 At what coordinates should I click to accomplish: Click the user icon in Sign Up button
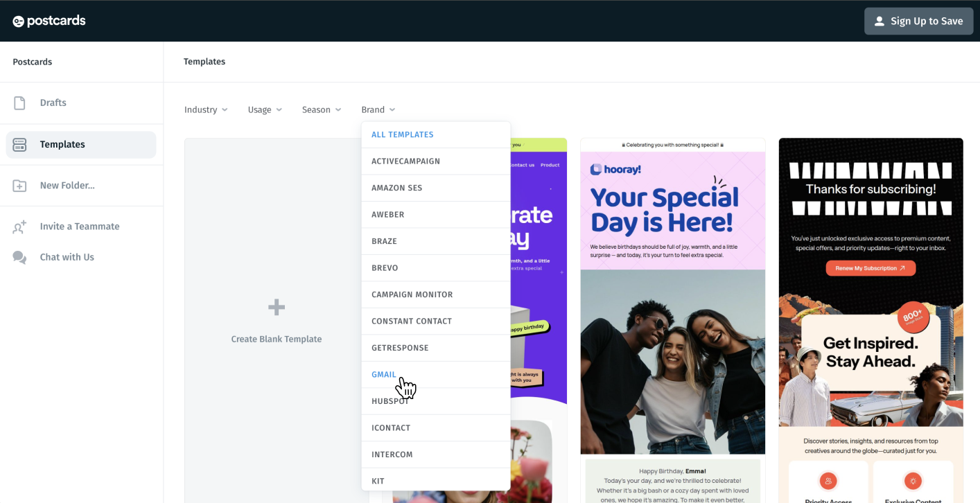click(x=880, y=21)
